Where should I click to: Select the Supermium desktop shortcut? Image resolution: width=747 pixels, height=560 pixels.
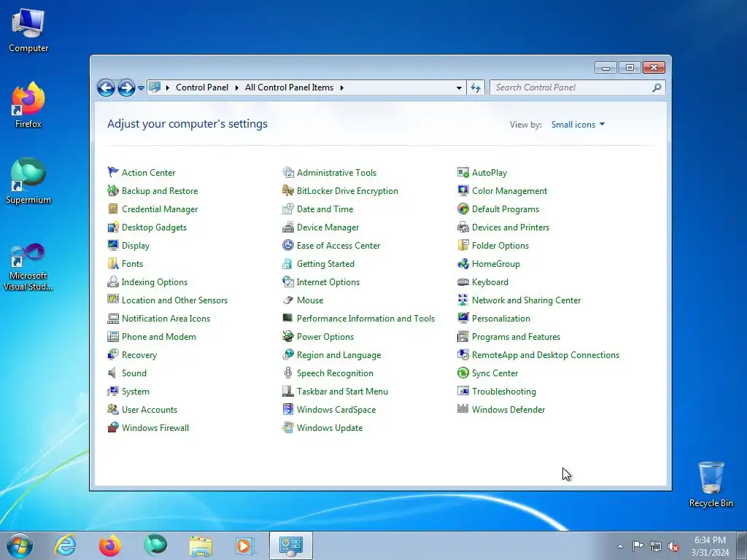28,181
